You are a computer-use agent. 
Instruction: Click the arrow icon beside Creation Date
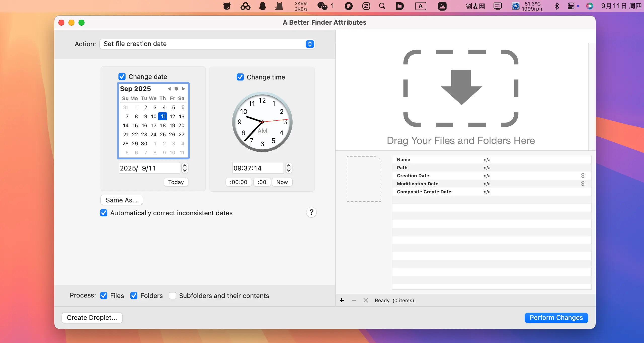click(583, 176)
